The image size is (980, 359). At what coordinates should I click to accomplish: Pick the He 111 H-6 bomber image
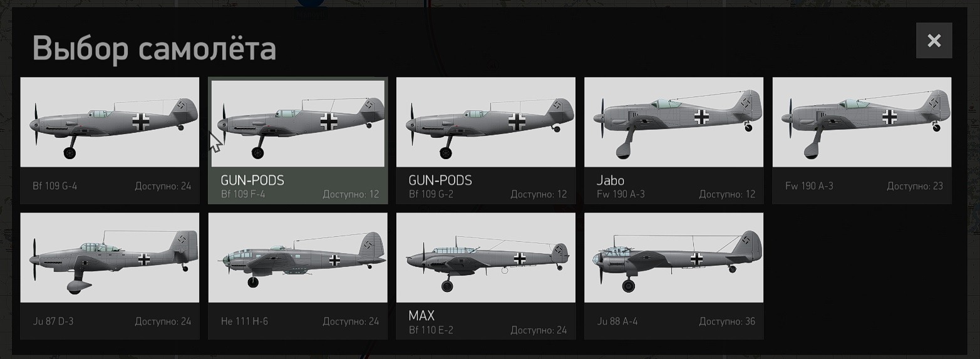298,258
